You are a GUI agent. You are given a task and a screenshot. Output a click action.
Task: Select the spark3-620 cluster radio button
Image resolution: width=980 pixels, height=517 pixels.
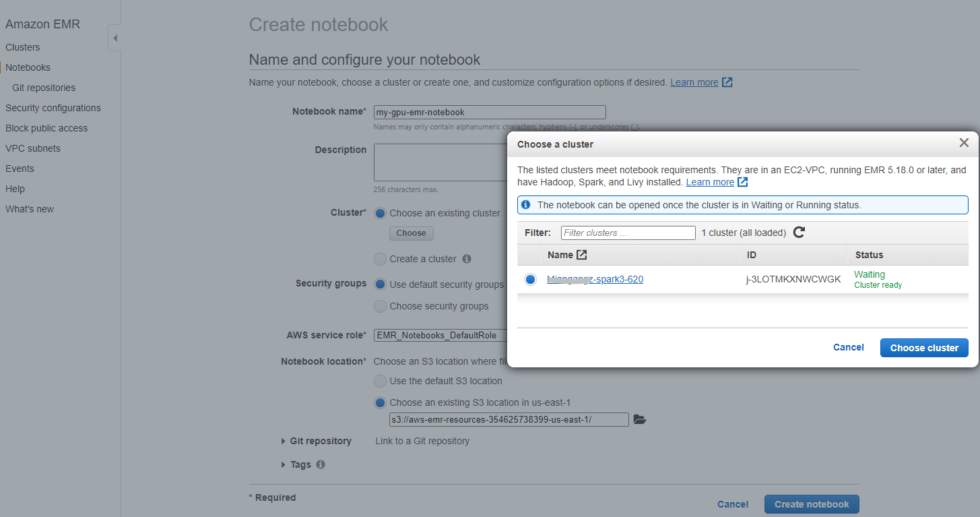(x=530, y=279)
